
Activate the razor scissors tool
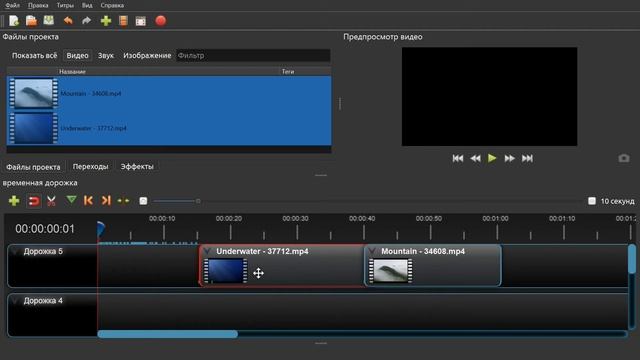pyautogui.click(x=51, y=200)
